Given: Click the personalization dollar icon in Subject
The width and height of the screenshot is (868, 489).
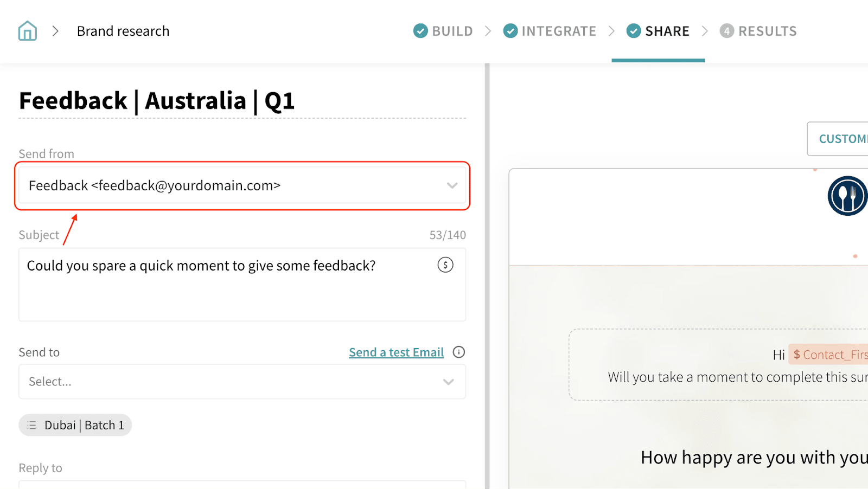Looking at the screenshot, I should point(445,265).
